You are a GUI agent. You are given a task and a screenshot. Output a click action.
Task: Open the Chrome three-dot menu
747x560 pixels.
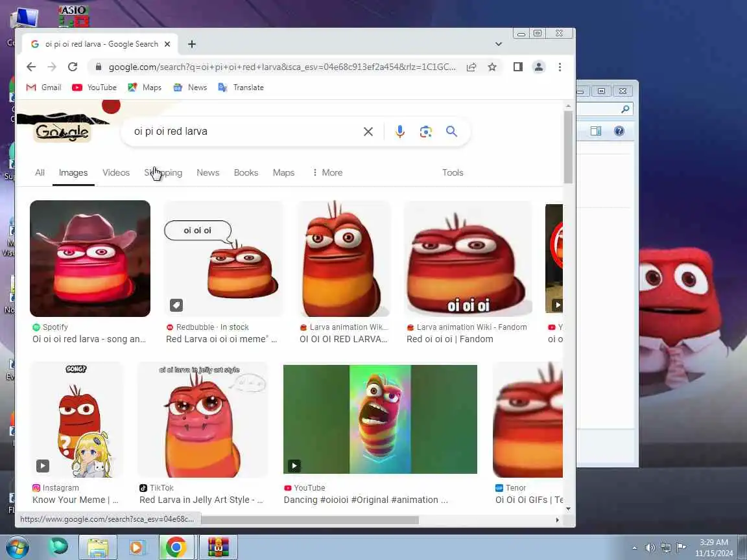click(560, 67)
